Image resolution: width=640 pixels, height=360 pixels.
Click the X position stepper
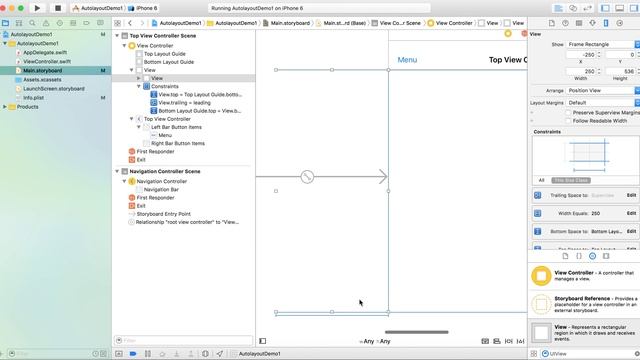599,54
